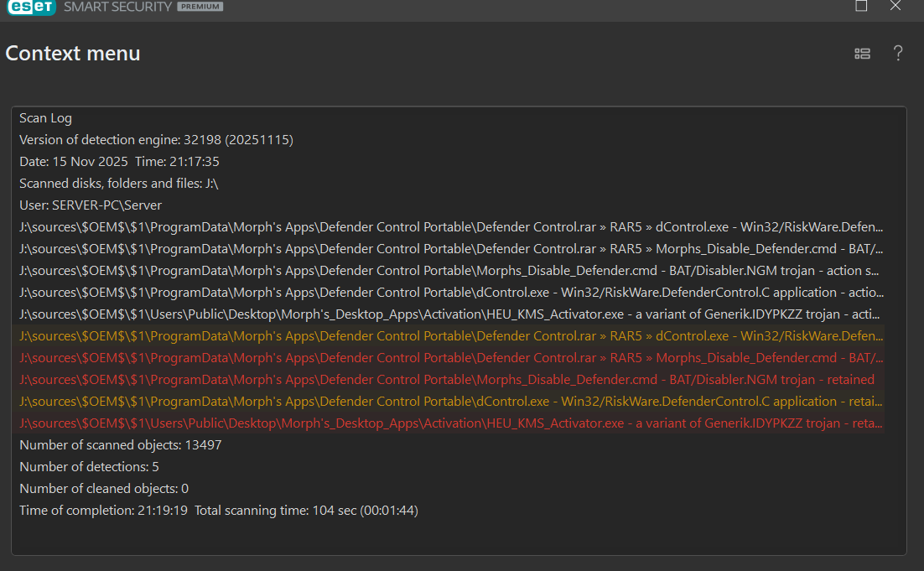Select red HEU_KMS_Activator.exe retained entry
Viewport: 924px width, 571px height.
click(x=451, y=423)
